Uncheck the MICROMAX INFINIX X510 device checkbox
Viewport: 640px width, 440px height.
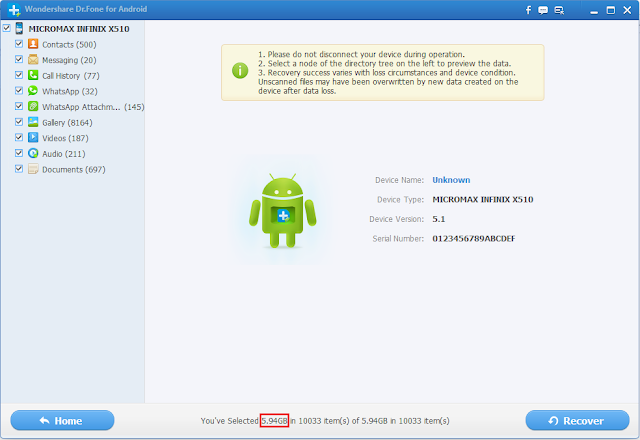(7, 28)
